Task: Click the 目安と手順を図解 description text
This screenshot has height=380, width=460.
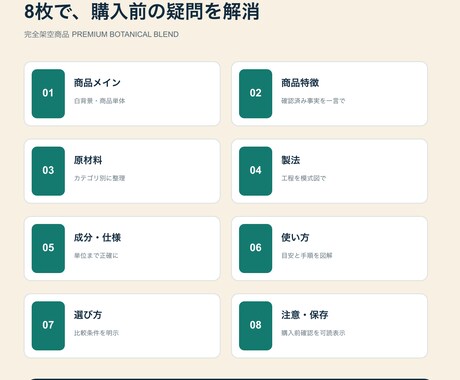Action: click(x=307, y=255)
